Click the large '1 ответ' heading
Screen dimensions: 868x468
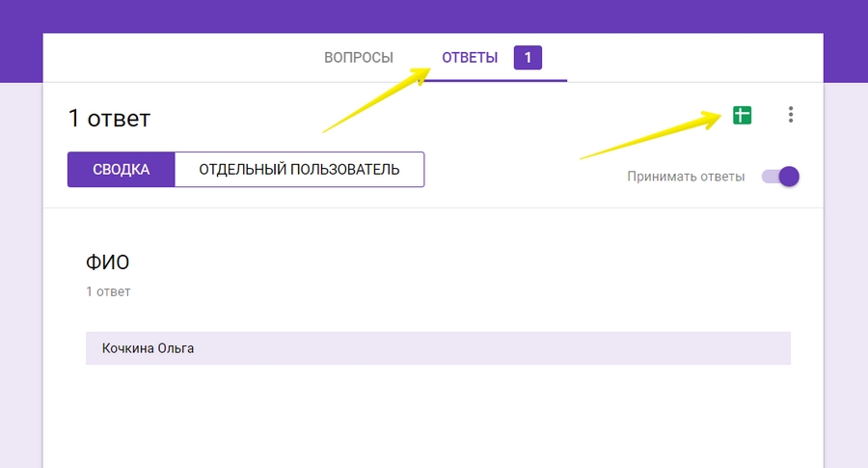[x=109, y=119]
